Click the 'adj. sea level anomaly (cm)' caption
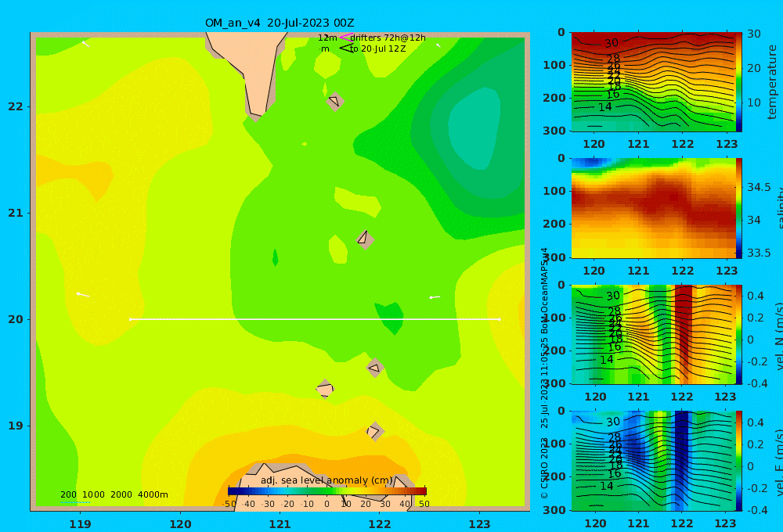The height and width of the screenshot is (532, 783). [x=327, y=480]
